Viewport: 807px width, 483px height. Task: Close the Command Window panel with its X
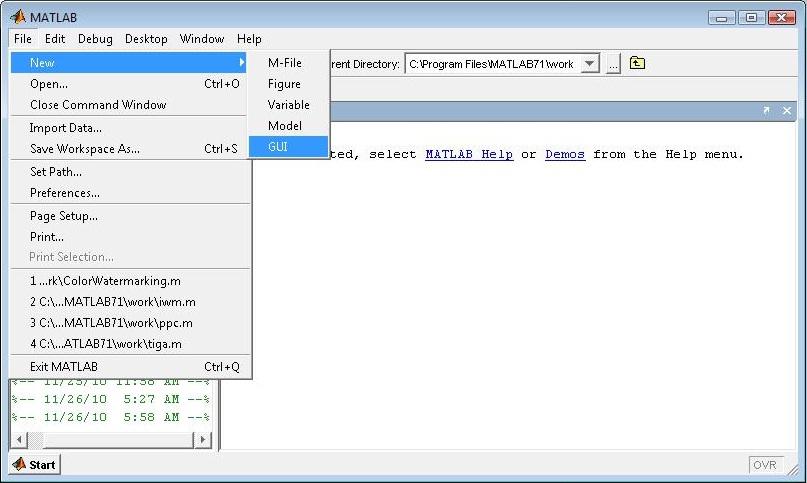click(787, 110)
